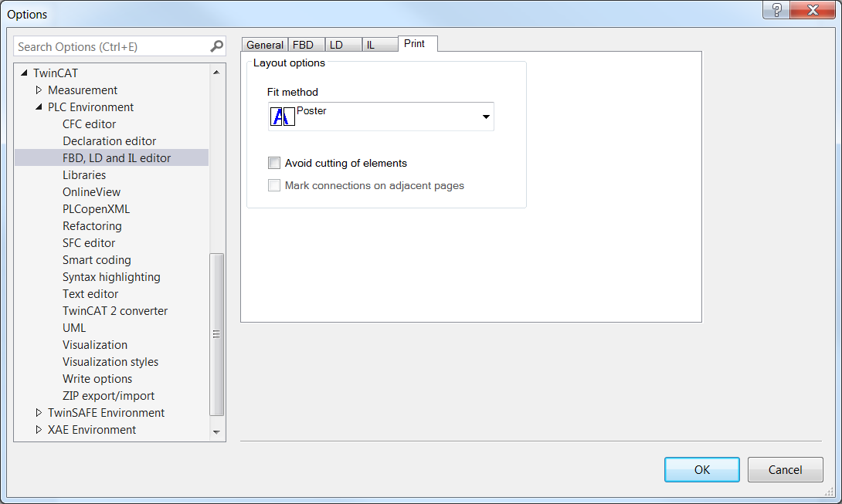Click the Poster fit method preview icon

pyautogui.click(x=283, y=116)
